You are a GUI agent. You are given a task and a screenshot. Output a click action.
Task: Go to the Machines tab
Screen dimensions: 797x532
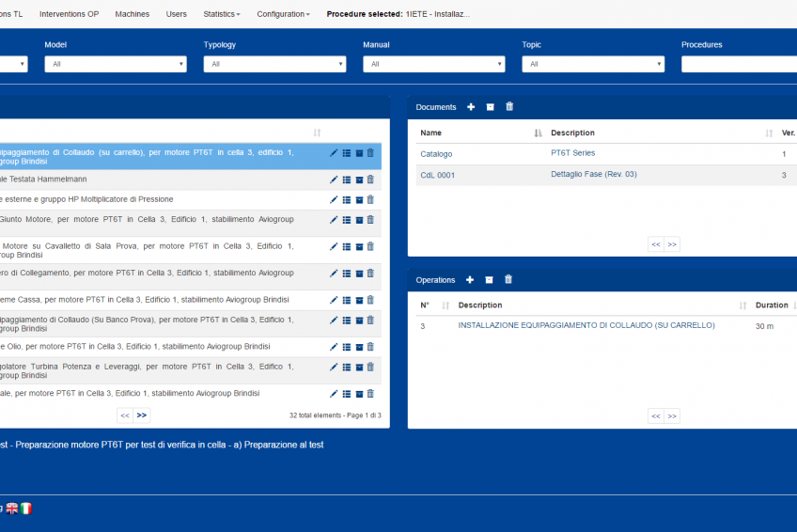132,14
